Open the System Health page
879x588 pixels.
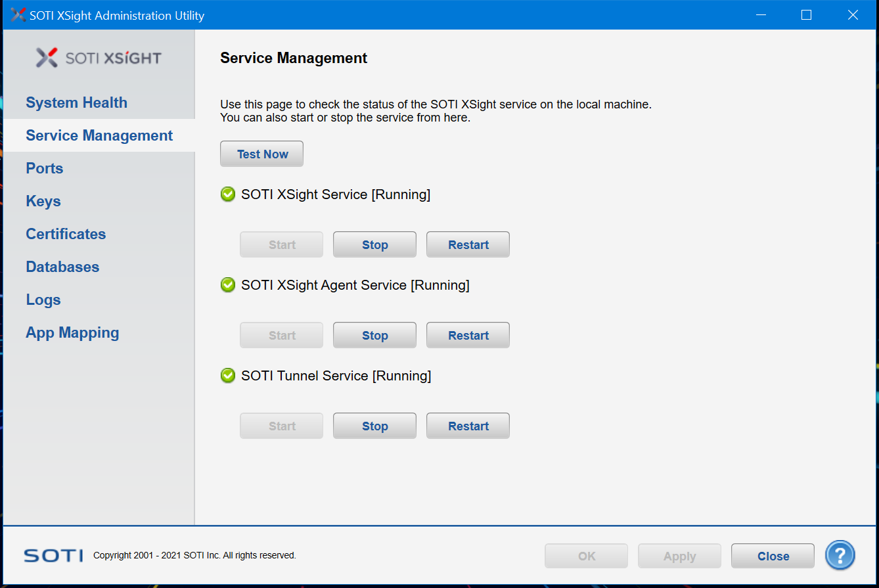click(x=76, y=102)
